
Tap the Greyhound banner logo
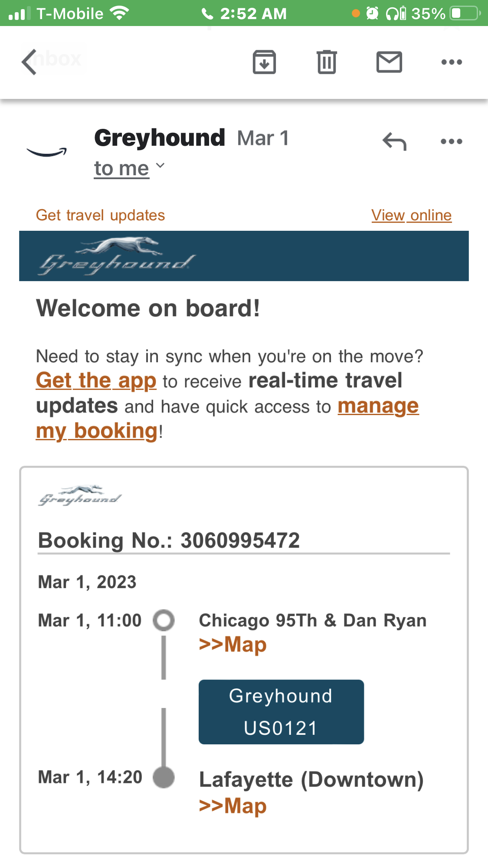(x=117, y=256)
